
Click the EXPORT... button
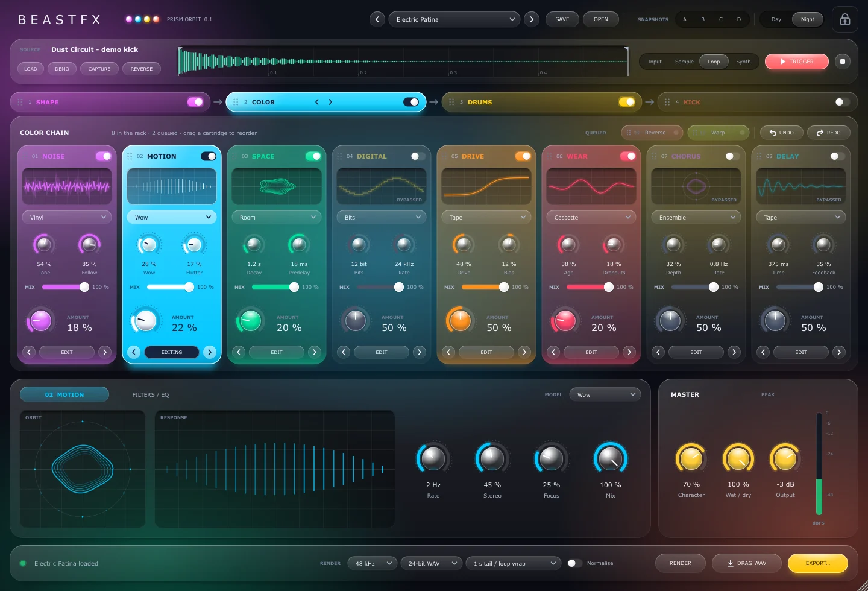[x=817, y=563]
